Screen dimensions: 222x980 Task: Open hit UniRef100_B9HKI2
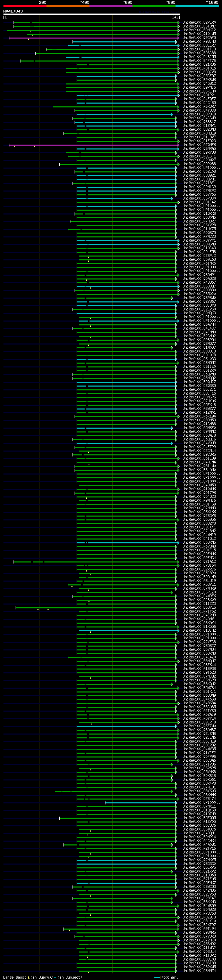199,30
